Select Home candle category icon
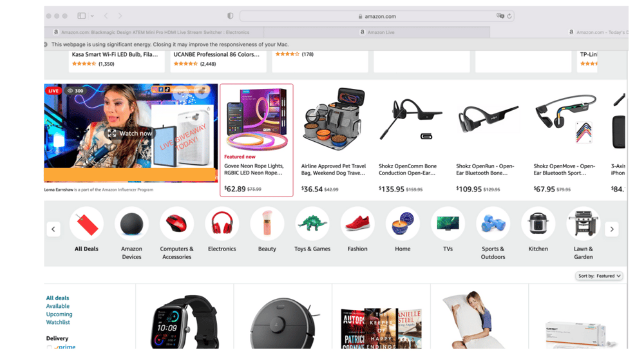This screenshot has width=644, height=362. click(402, 224)
